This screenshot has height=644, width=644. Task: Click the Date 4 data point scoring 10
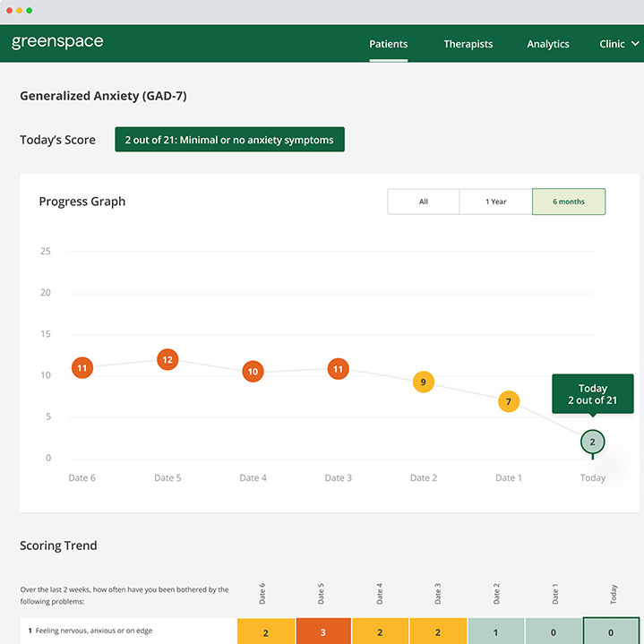(253, 372)
